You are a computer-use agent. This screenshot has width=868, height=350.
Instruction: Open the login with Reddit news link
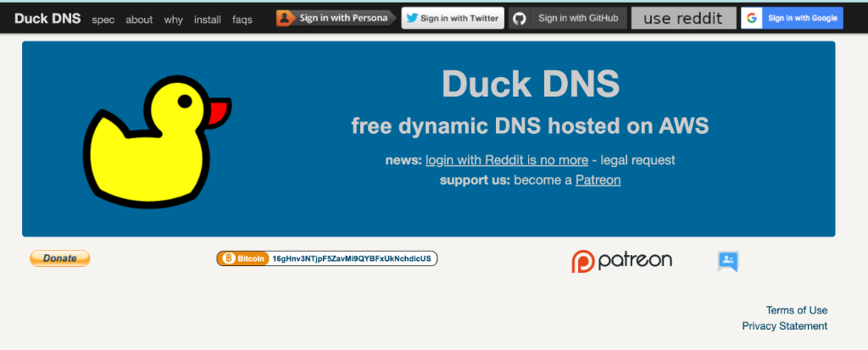tap(507, 161)
